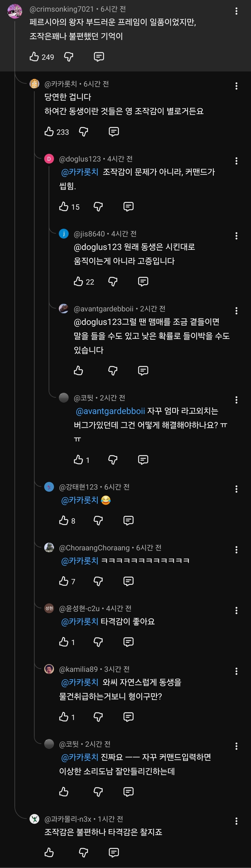
Task: Click thumbs-down on jis8640's comment
Action: 113,281
